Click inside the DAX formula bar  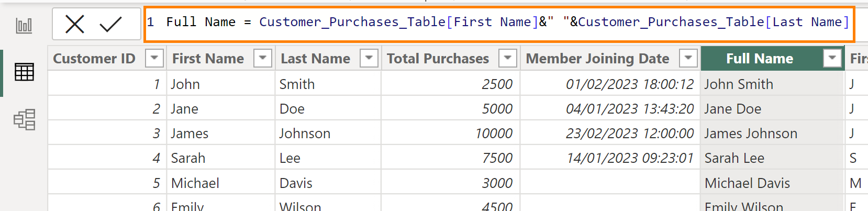497,23
